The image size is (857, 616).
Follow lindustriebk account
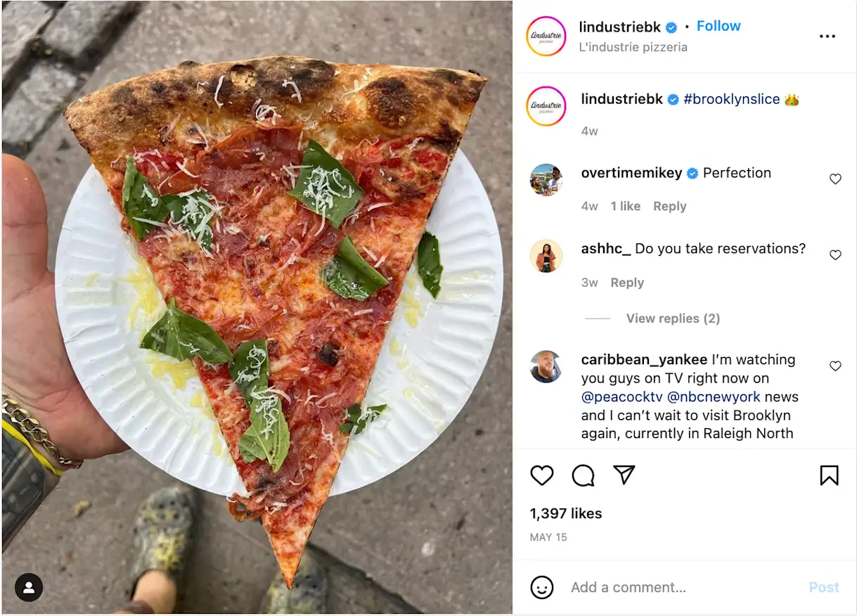coord(718,26)
